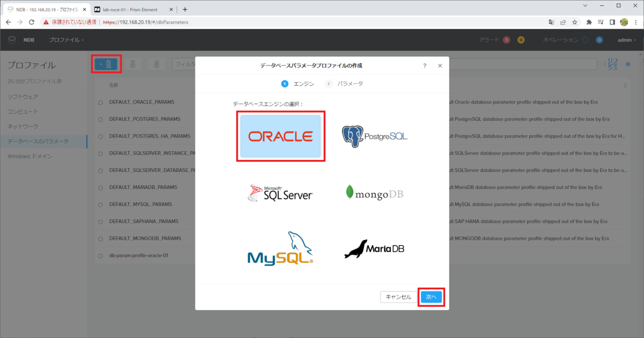The width and height of the screenshot is (644, 338).
Task: Open the browser extensions puzzle icon
Action: pyautogui.click(x=589, y=23)
